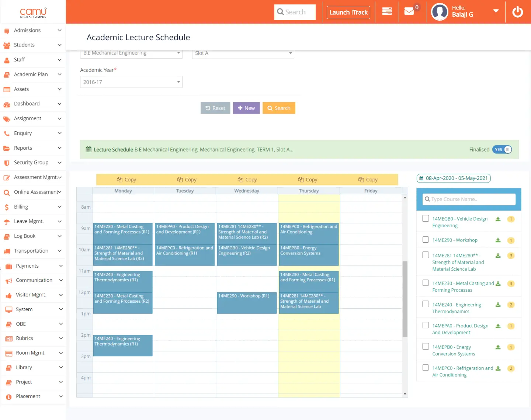The width and height of the screenshot is (531, 420).
Task: Click the top header Search field
Action: [x=295, y=12]
